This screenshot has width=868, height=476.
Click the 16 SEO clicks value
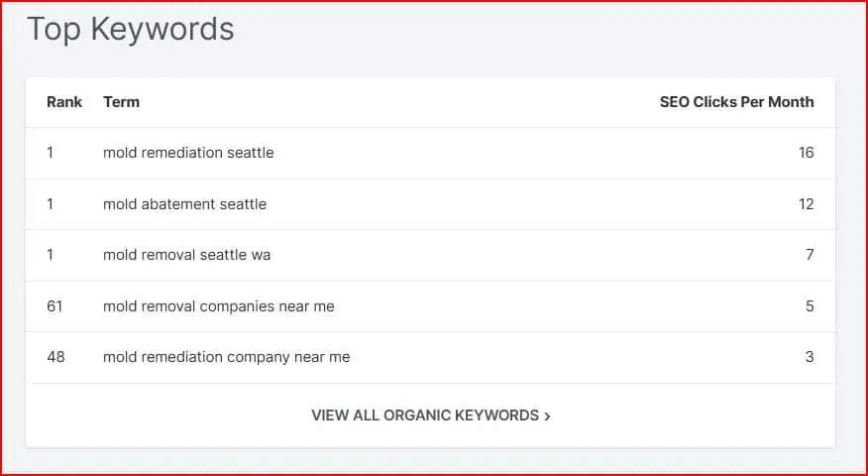(806, 153)
